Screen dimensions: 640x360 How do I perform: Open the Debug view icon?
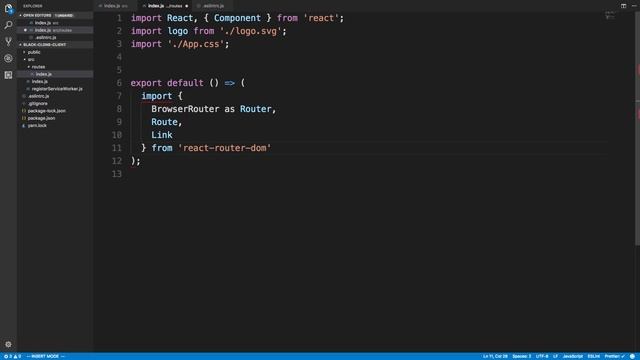click(x=8, y=58)
